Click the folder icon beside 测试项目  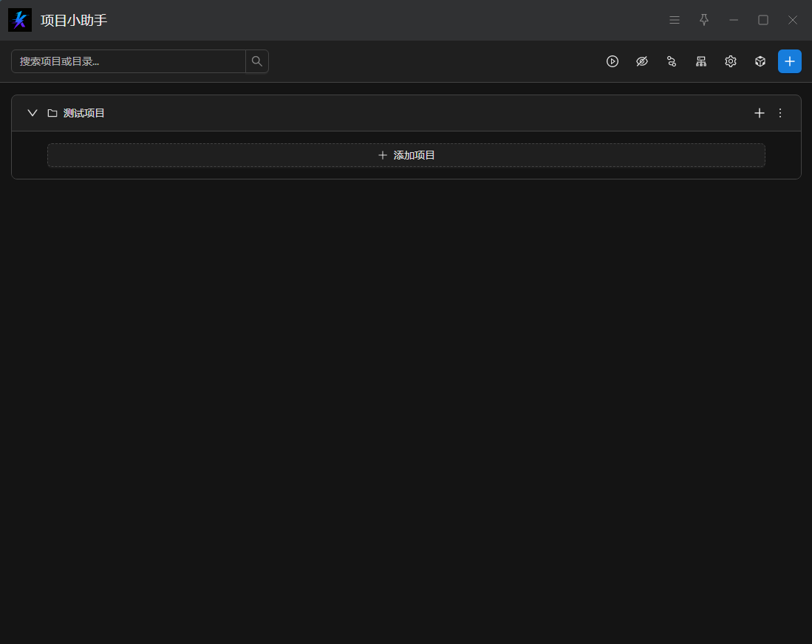coord(52,113)
